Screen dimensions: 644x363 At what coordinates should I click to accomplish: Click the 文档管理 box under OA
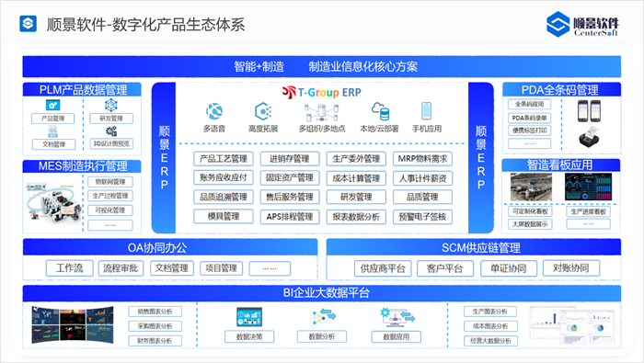point(172,268)
